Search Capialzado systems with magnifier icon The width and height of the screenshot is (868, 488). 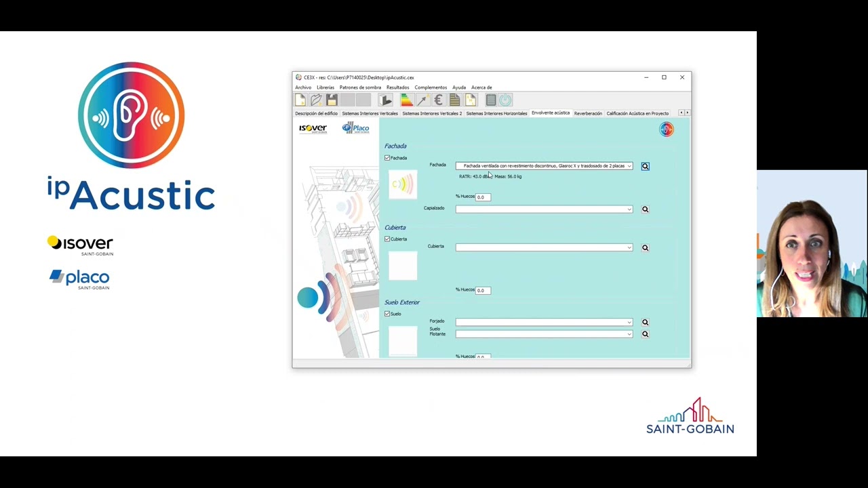coord(645,209)
